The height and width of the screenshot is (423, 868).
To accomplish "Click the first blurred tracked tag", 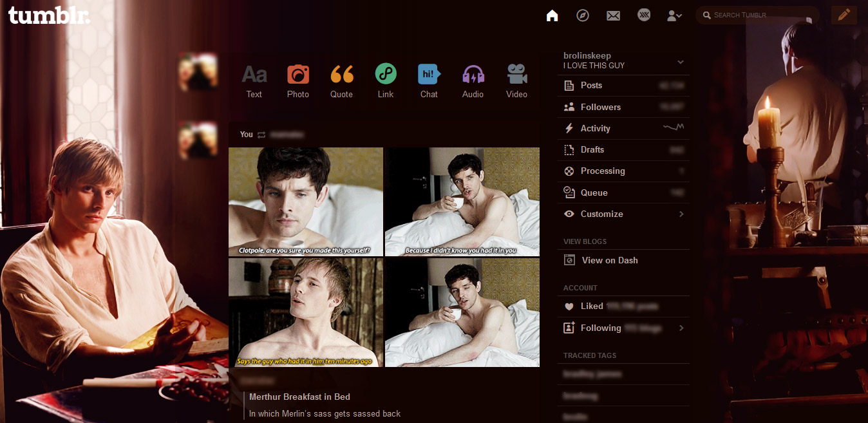I will [592, 374].
